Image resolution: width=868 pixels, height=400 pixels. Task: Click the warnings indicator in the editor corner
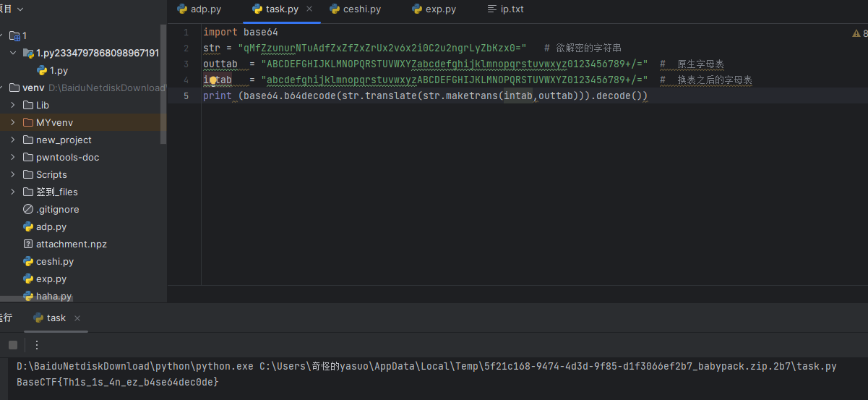point(859,33)
